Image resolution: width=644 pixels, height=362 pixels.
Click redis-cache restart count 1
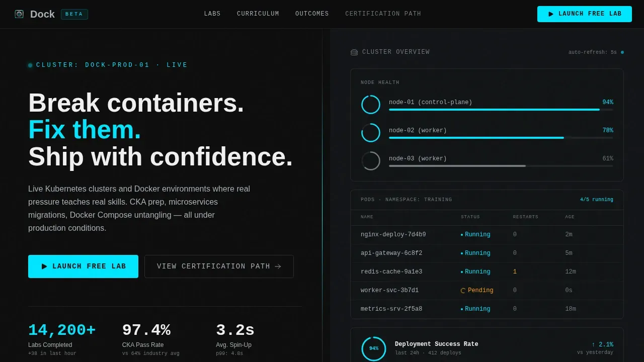click(x=515, y=272)
